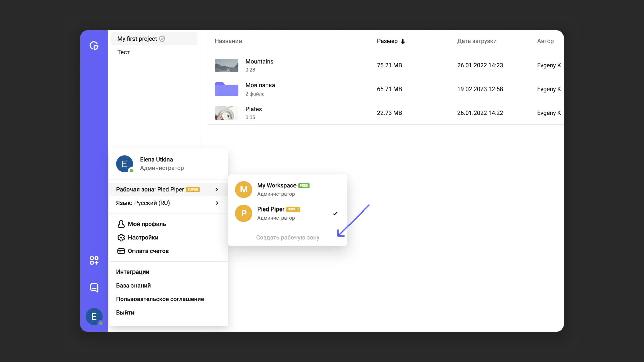
Task: Open Настройки settings menu item
Action: [143, 237]
